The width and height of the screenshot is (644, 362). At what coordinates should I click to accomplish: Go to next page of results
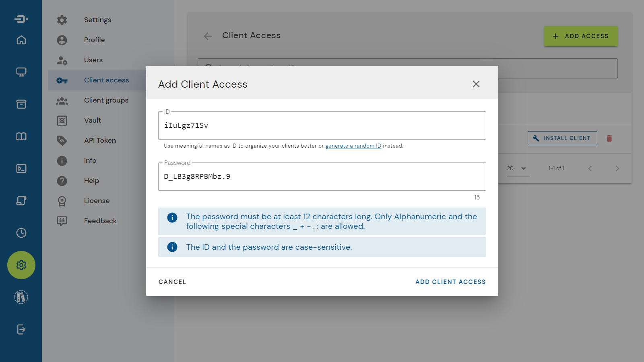pos(617,169)
